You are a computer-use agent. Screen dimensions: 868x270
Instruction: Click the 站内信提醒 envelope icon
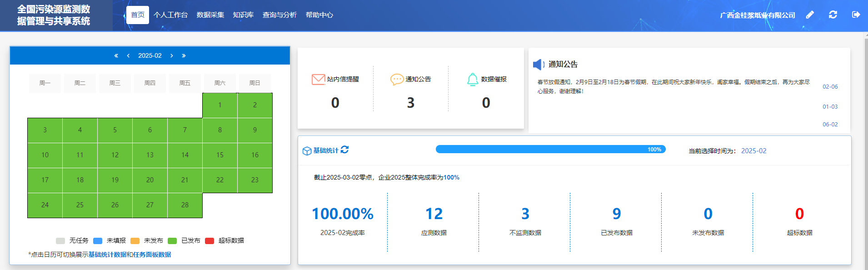pos(318,80)
